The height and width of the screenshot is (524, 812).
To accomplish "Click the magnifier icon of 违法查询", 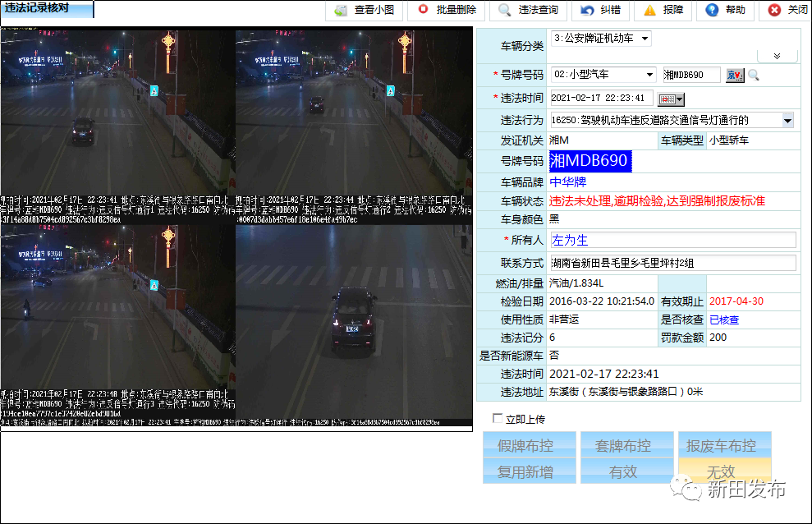I will [504, 10].
